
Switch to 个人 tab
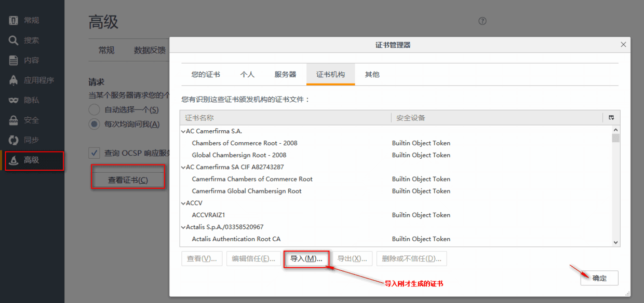[247, 75]
